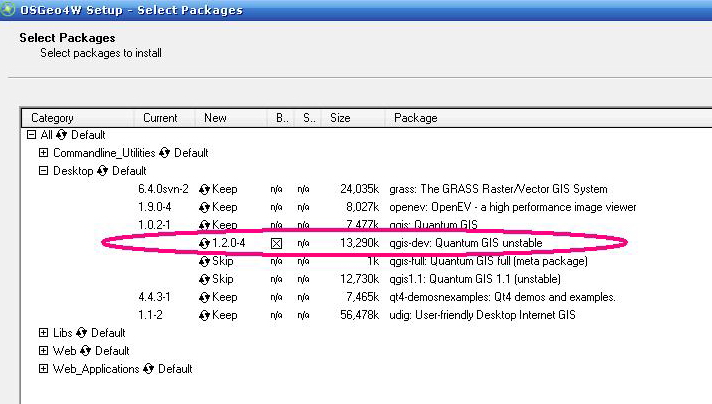The height and width of the screenshot is (404, 712).
Task: Collapse the All category tree
Action: pos(31,135)
